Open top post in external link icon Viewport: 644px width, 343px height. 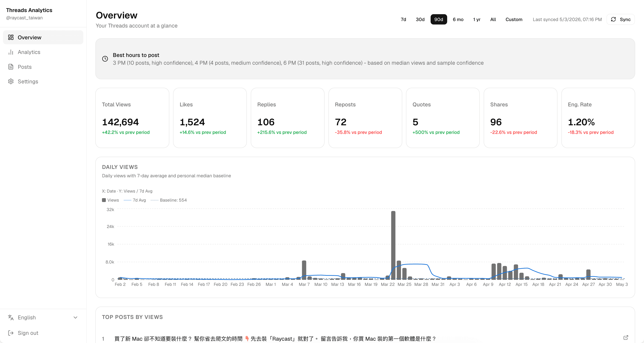tap(626, 337)
